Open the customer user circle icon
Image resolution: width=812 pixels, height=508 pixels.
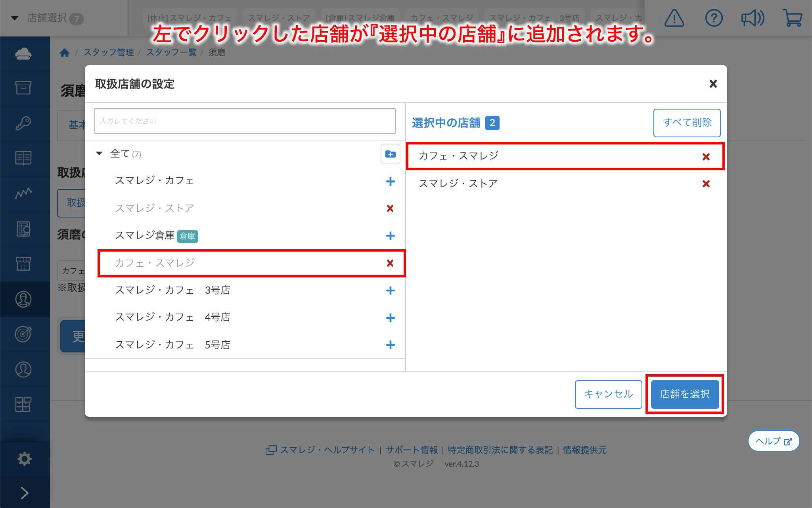[x=23, y=369]
